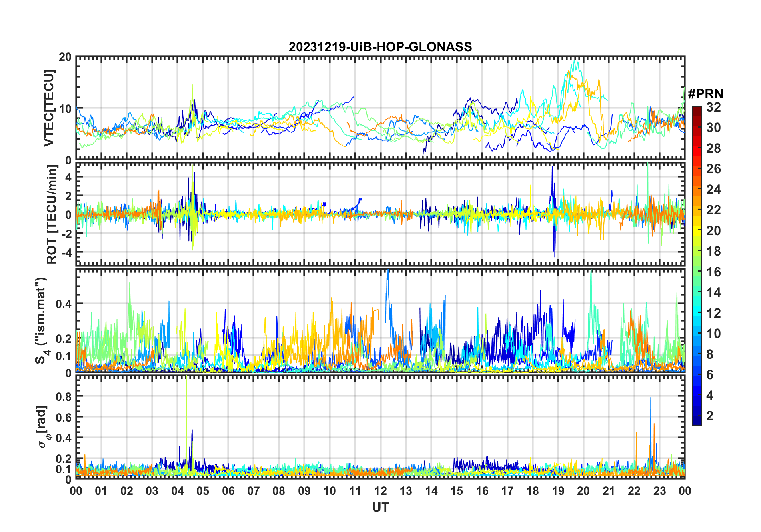The height and width of the screenshot is (532, 761).
Task: Click the S4 axis tick "0.4"
Action: 64,304
